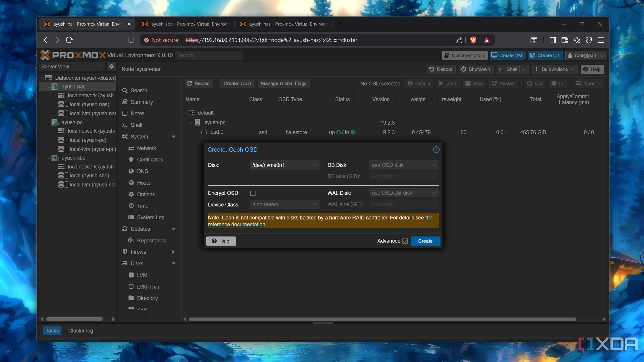The height and width of the screenshot is (362, 644).
Task: Uncheck the Advanced checkbox
Action: [x=405, y=241]
